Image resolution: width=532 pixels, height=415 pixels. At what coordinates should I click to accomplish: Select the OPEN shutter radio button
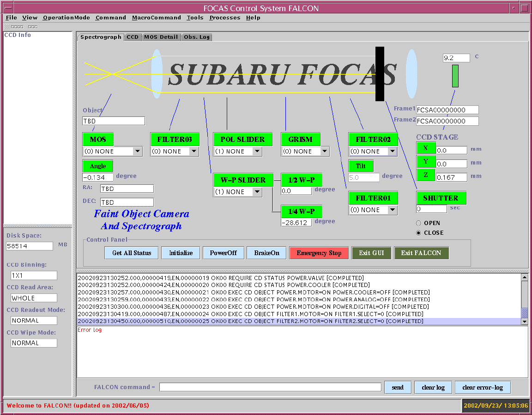pos(419,223)
